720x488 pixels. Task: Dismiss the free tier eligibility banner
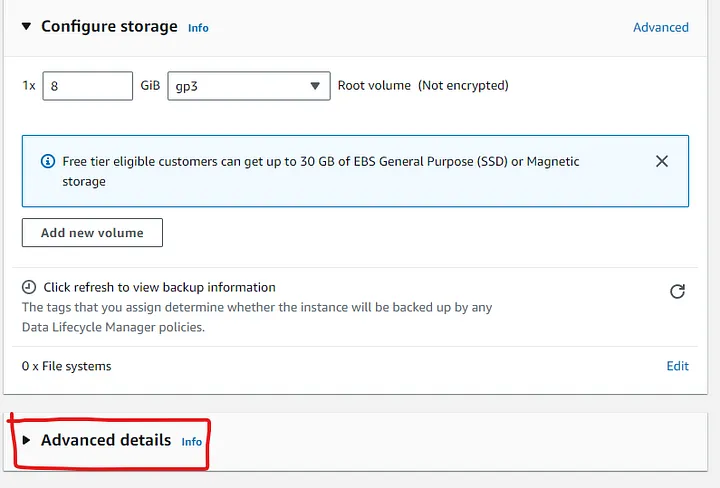click(x=661, y=161)
